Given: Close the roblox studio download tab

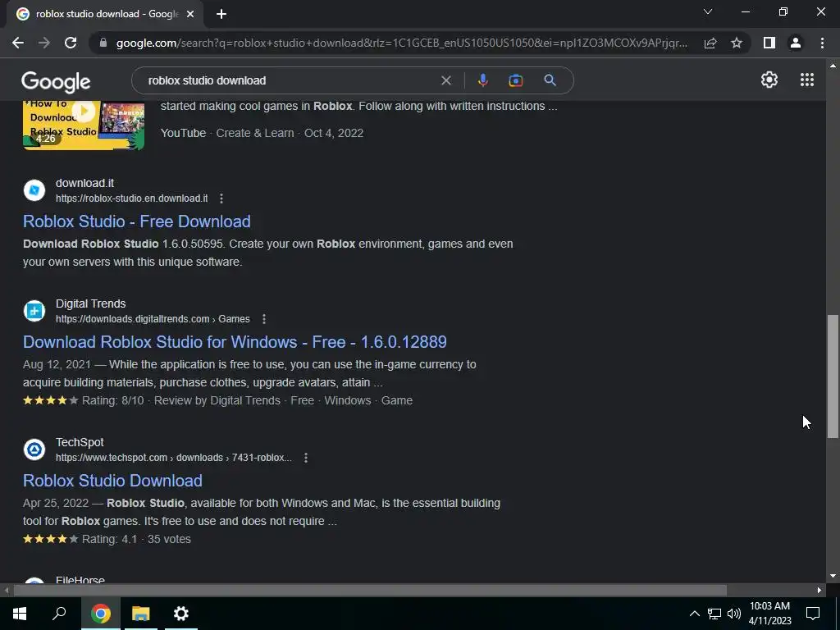Looking at the screenshot, I should tap(190, 15).
